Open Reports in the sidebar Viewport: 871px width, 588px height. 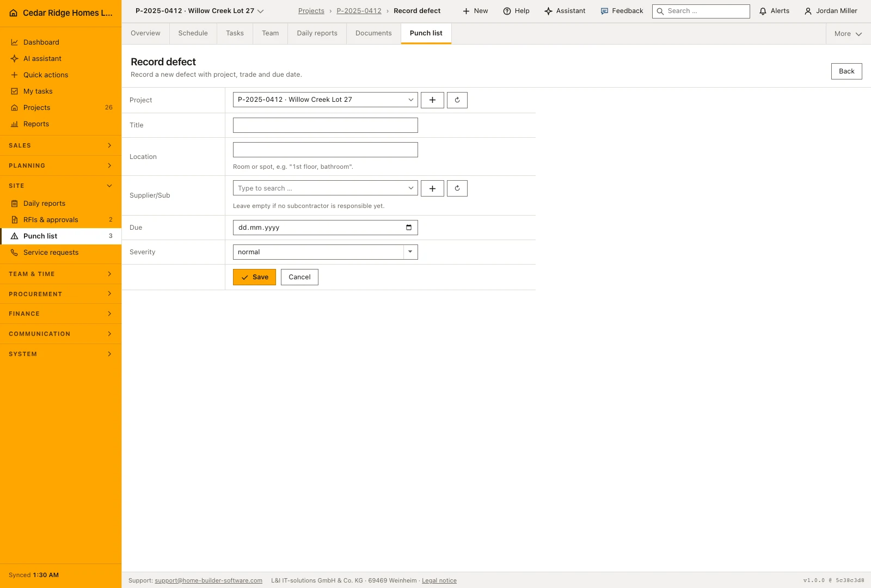61,124
